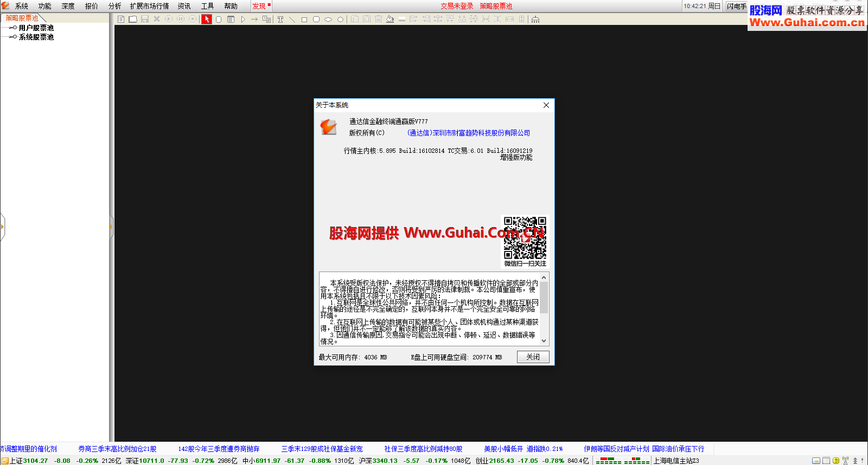Click the list box tool icon
The width and height of the screenshot is (868, 465).
click(231, 19)
